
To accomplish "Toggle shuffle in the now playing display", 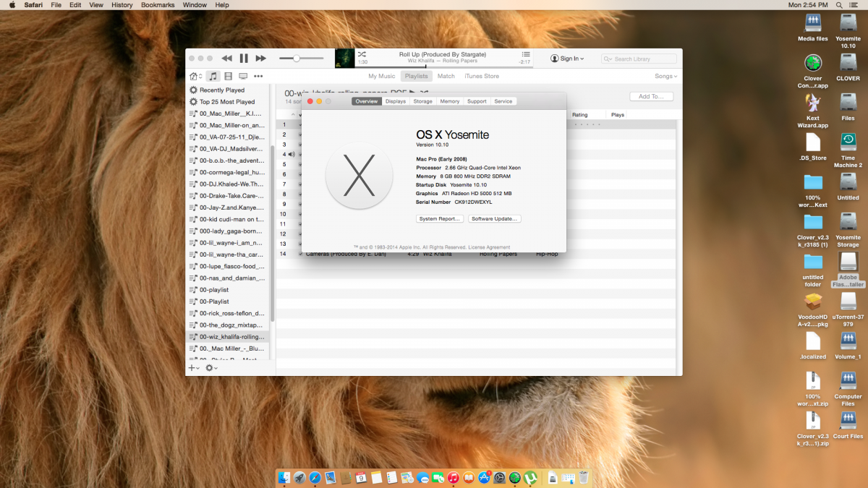I will (362, 55).
